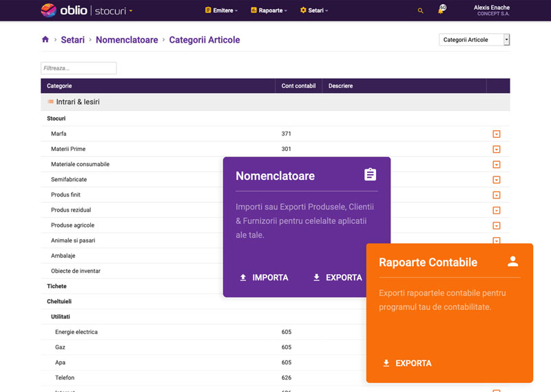551x392 pixels.
Task: Open the stocuri module dropdown
Action: coord(114,11)
